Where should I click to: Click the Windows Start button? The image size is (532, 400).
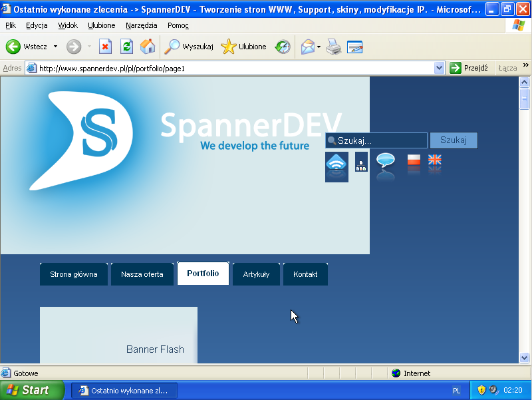click(x=31, y=390)
